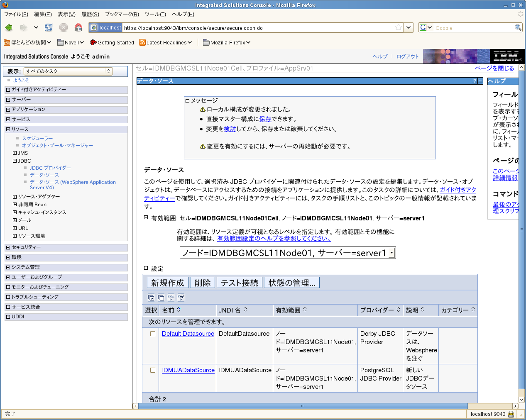The height and width of the screenshot is (420, 526).
Task: Open the Getting Started bookmark
Action: coord(112,42)
